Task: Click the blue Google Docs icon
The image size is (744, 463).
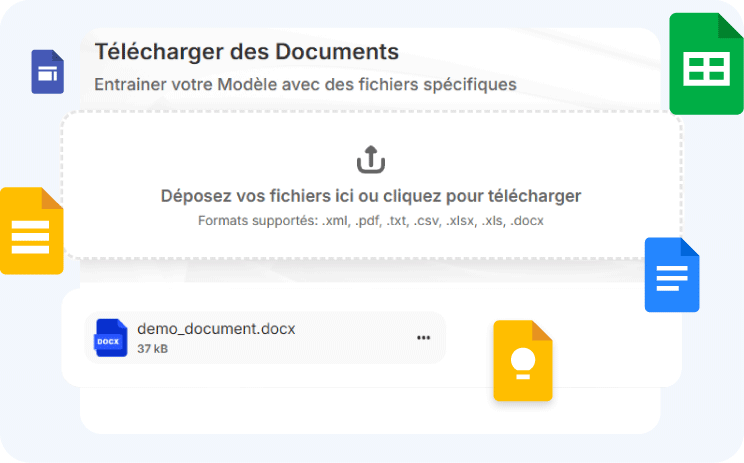Action: tap(672, 275)
